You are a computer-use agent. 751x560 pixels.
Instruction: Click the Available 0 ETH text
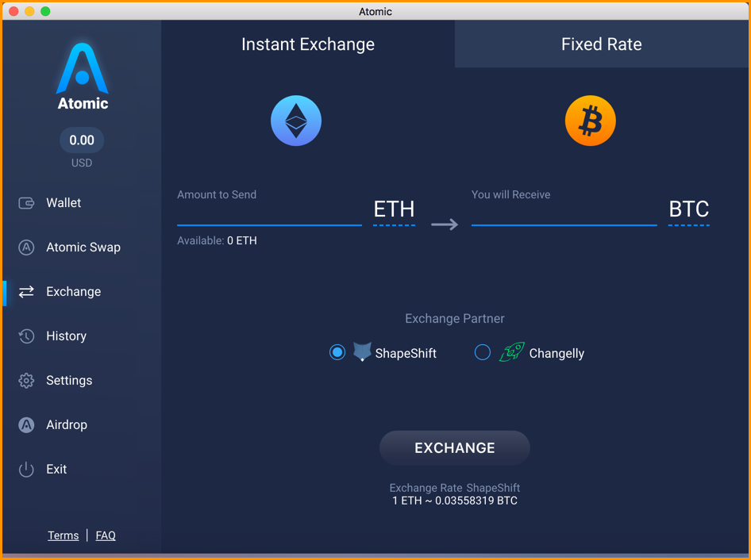point(217,241)
